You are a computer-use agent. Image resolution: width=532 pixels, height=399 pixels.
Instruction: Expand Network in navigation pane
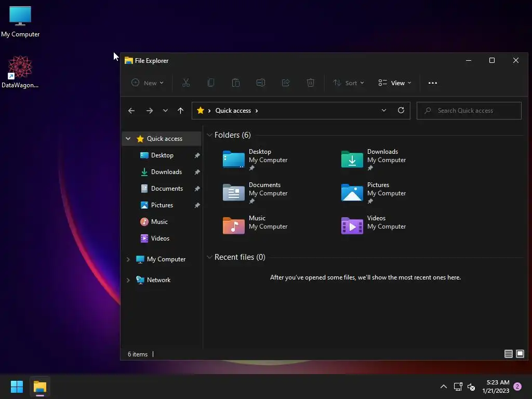(x=128, y=280)
